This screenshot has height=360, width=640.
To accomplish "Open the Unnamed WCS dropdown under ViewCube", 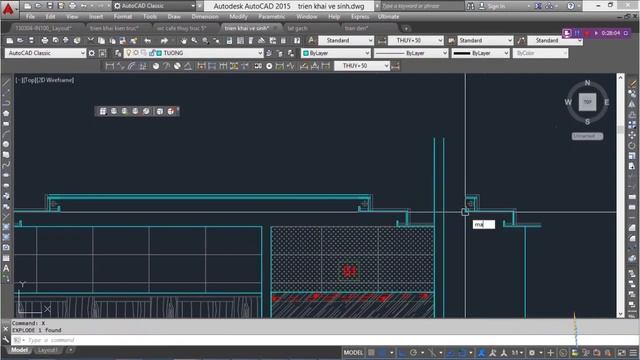I will [587, 136].
